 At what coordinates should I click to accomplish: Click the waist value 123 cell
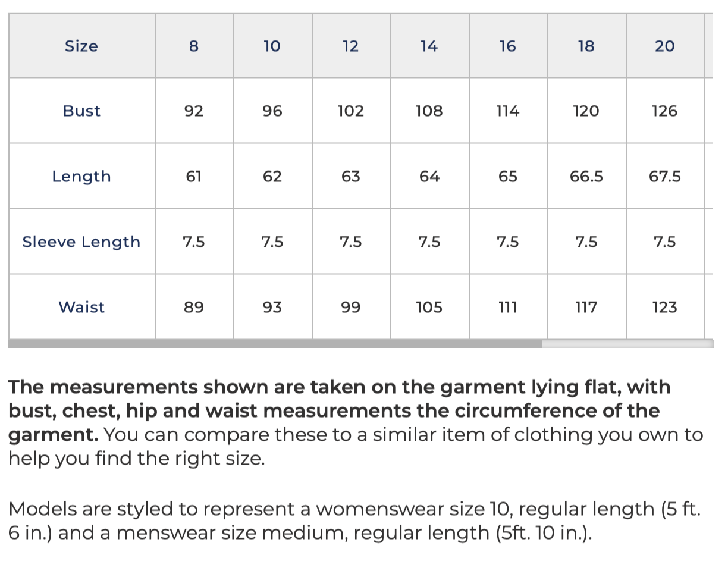click(666, 307)
